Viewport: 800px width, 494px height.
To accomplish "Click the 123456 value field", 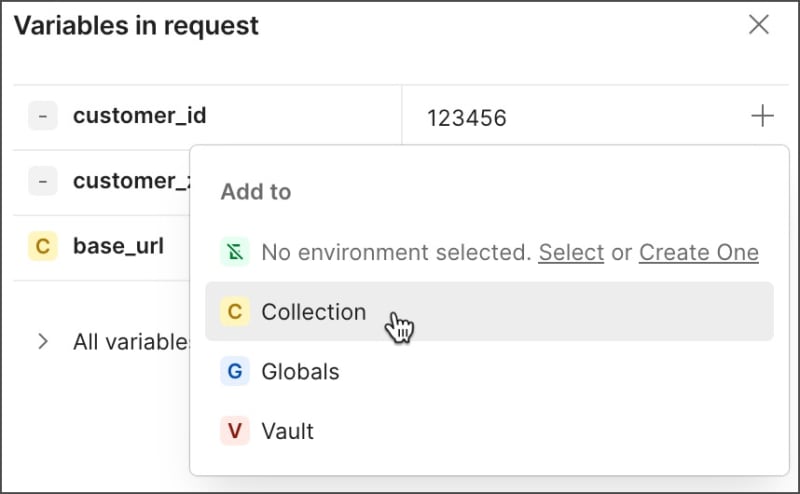I will pyautogui.click(x=467, y=119).
